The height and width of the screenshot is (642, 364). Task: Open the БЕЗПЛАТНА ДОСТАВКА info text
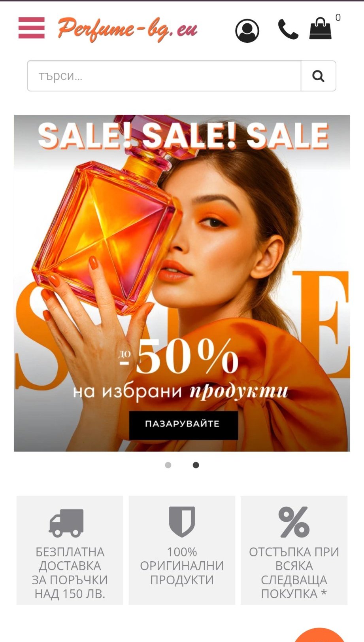[70, 573]
